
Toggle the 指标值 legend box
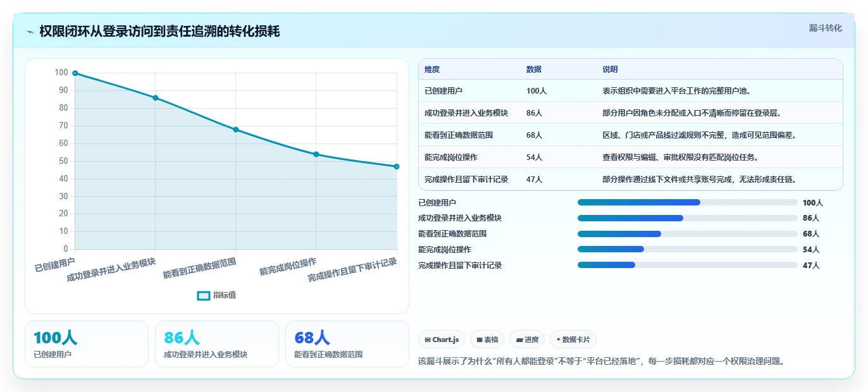pos(204,295)
